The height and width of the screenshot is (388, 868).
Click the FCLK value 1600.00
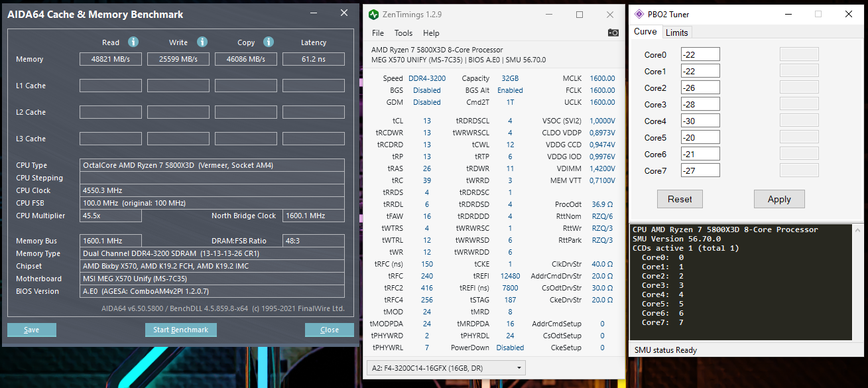click(x=602, y=90)
